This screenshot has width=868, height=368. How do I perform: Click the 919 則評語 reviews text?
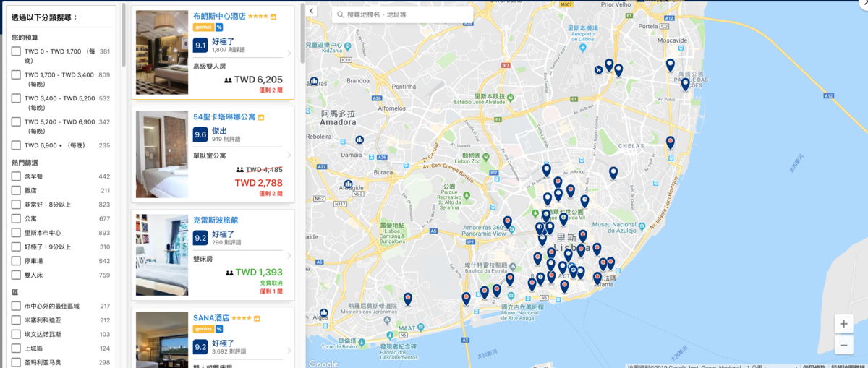click(x=226, y=139)
